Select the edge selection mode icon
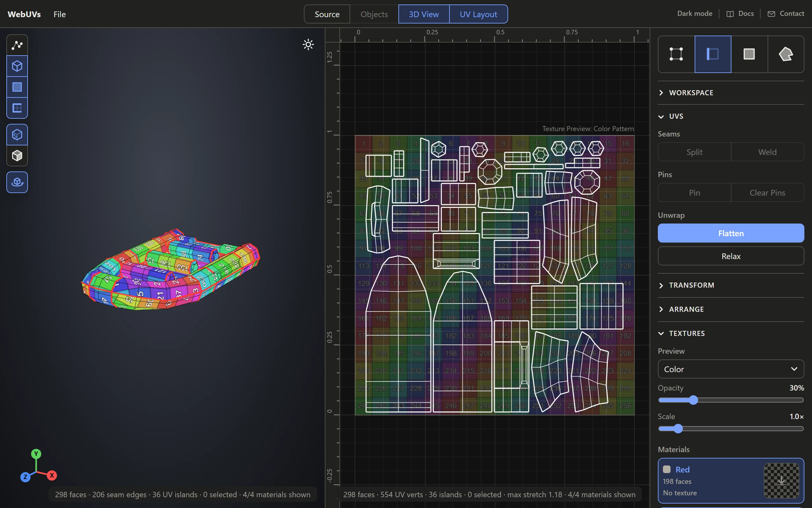This screenshot has height=508, width=812. tap(713, 54)
